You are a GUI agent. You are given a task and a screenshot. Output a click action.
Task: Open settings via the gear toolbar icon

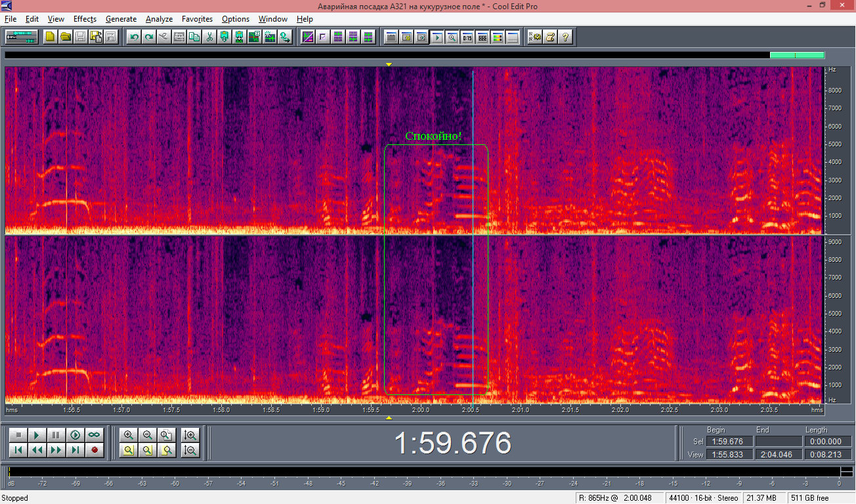pyautogui.click(x=535, y=37)
